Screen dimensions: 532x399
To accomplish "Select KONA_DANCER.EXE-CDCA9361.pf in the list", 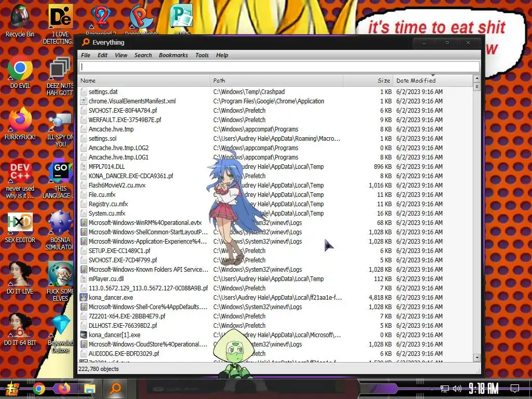I will (275, 176).
